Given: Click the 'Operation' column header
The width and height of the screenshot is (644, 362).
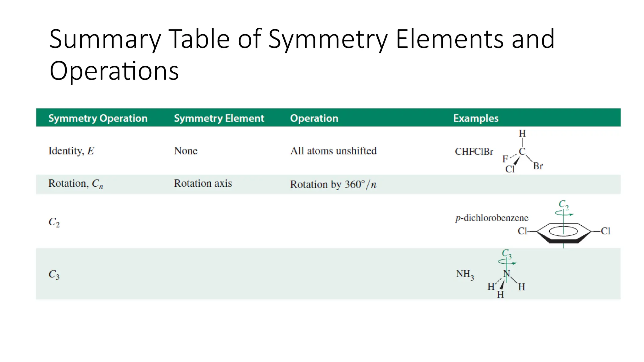Looking at the screenshot, I should (314, 118).
